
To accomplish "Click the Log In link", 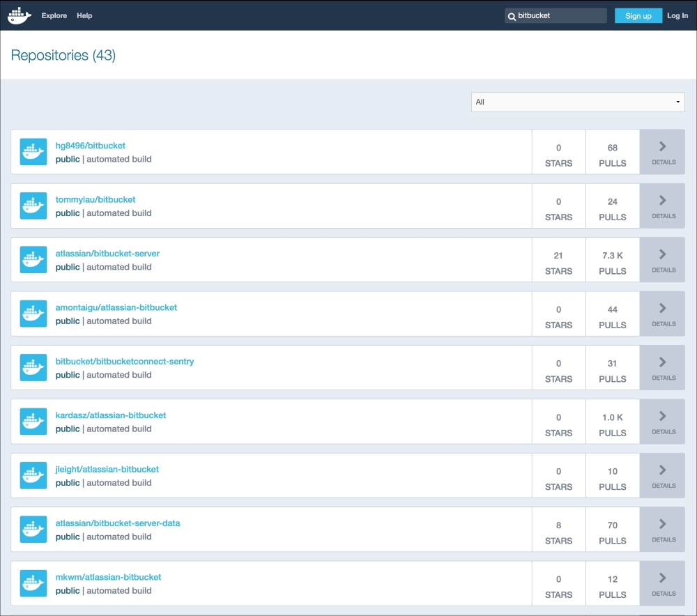I will pos(677,15).
